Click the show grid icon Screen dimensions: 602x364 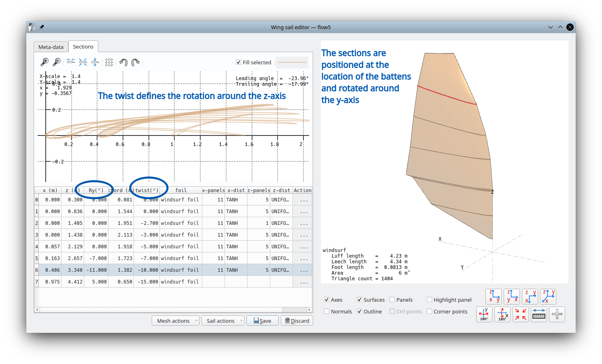click(109, 62)
